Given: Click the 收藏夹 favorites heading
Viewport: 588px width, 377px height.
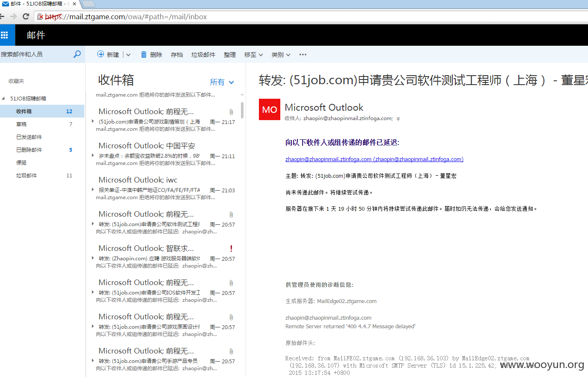Looking at the screenshot, I should pos(16,81).
